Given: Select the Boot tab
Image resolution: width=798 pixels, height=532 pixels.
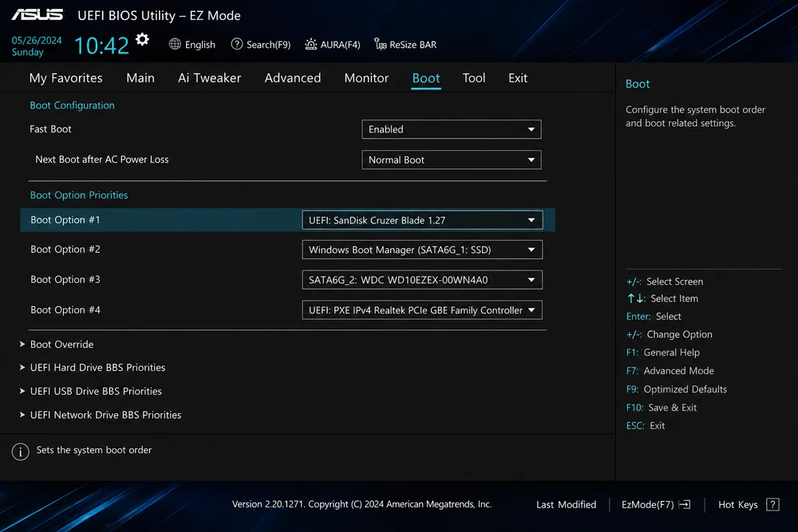Looking at the screenshot, I should tap(426, 78).
